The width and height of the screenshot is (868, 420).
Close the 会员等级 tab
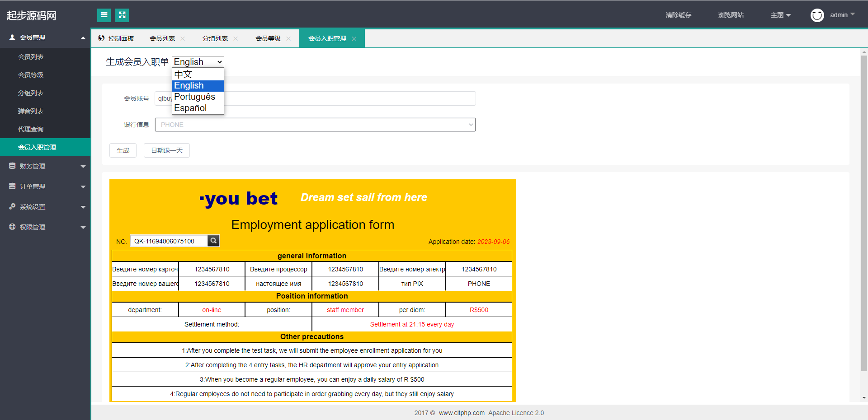pos(288,39)
